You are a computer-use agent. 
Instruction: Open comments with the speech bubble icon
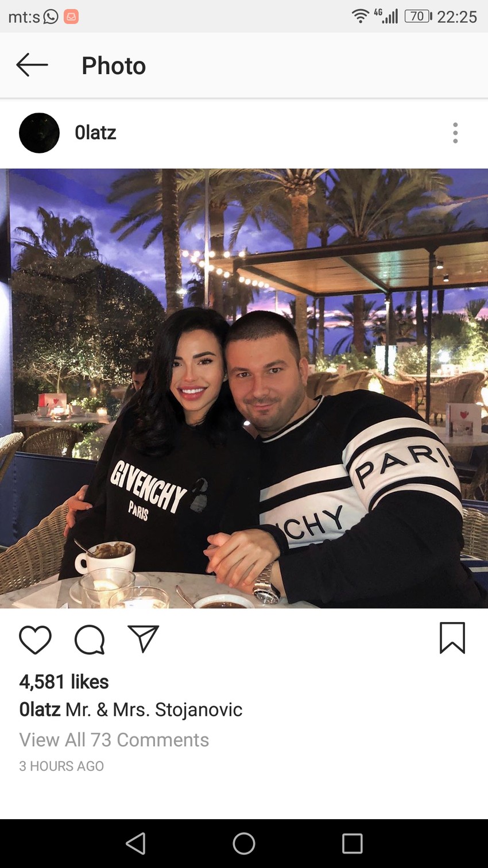click(x=90, y=639)
